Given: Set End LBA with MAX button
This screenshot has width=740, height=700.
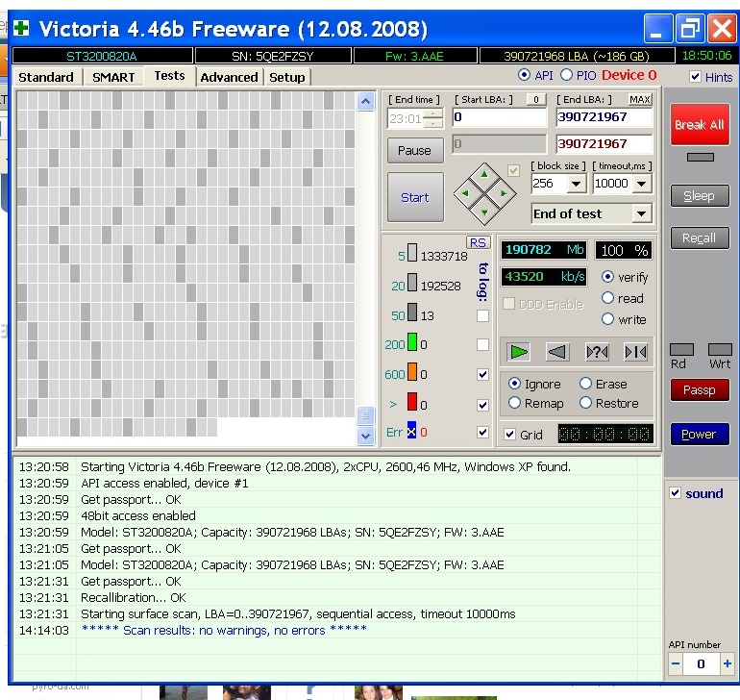Looking at the screenshot, I should click(639, 99).
